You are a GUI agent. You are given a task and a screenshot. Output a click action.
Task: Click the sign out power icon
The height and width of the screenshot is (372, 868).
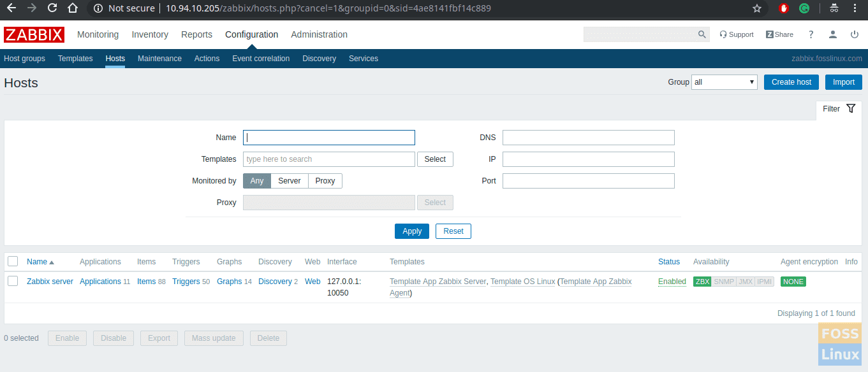855,34
